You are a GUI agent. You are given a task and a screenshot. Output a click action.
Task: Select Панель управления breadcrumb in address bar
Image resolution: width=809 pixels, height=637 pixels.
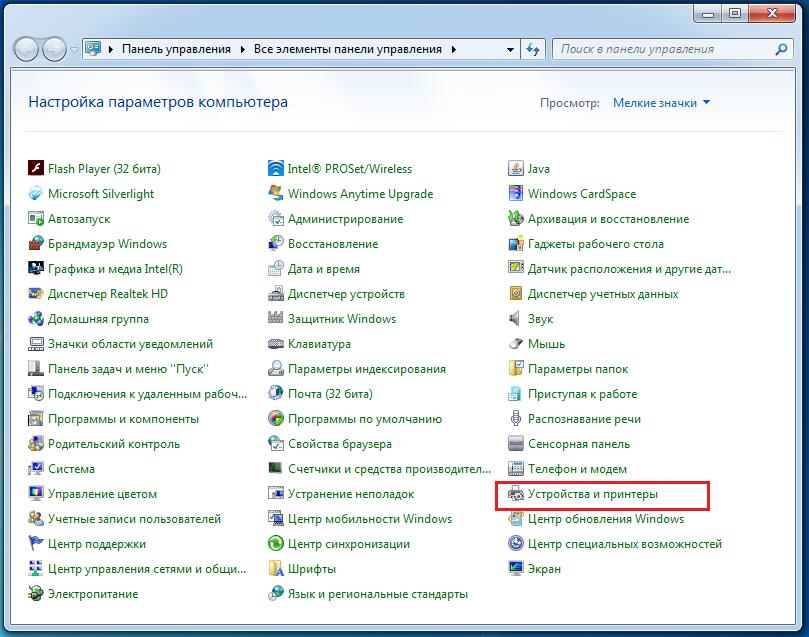pos(176,49)
